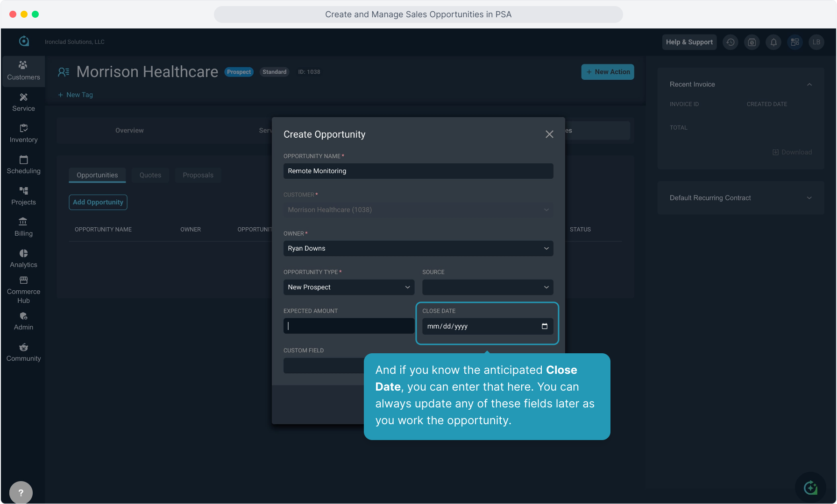This screenshot has width=837, height=504.
Task: Collapse the Recent Invoice panel
Action: (809, 84)
